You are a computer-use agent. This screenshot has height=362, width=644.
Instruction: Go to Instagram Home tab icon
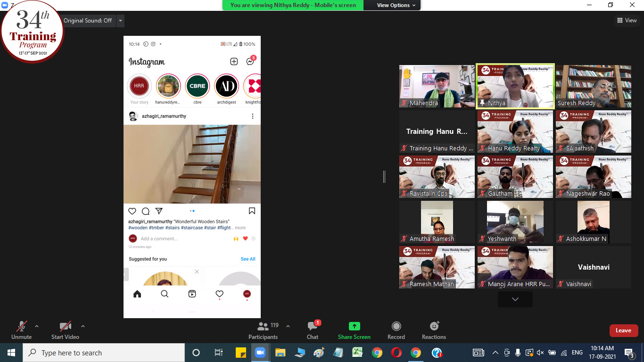coord(137,294)
